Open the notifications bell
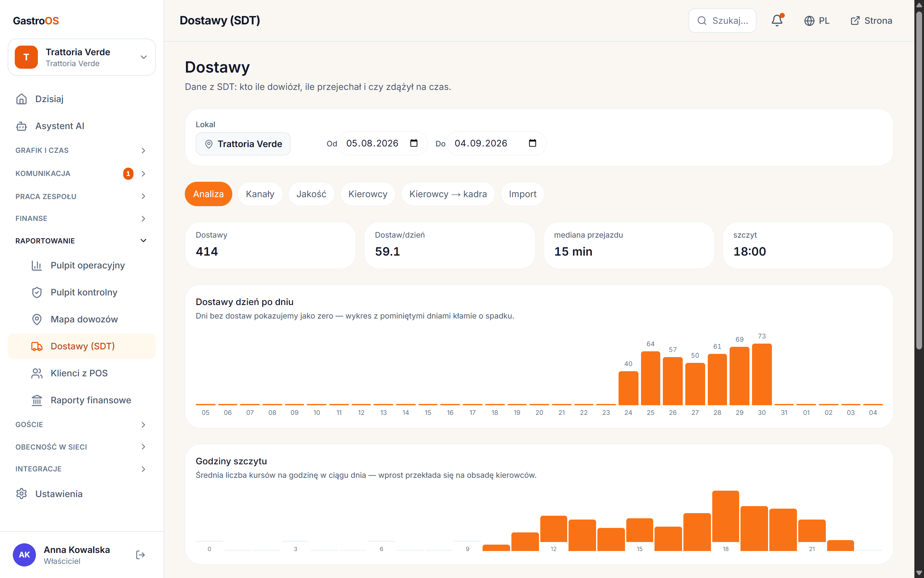The width and height of the screenshot is (924, 578). pos(777,21)
